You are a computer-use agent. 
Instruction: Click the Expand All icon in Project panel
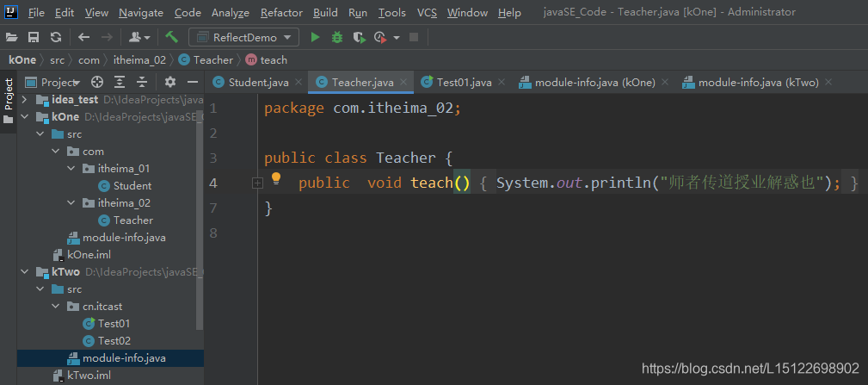tap(120, 83)
